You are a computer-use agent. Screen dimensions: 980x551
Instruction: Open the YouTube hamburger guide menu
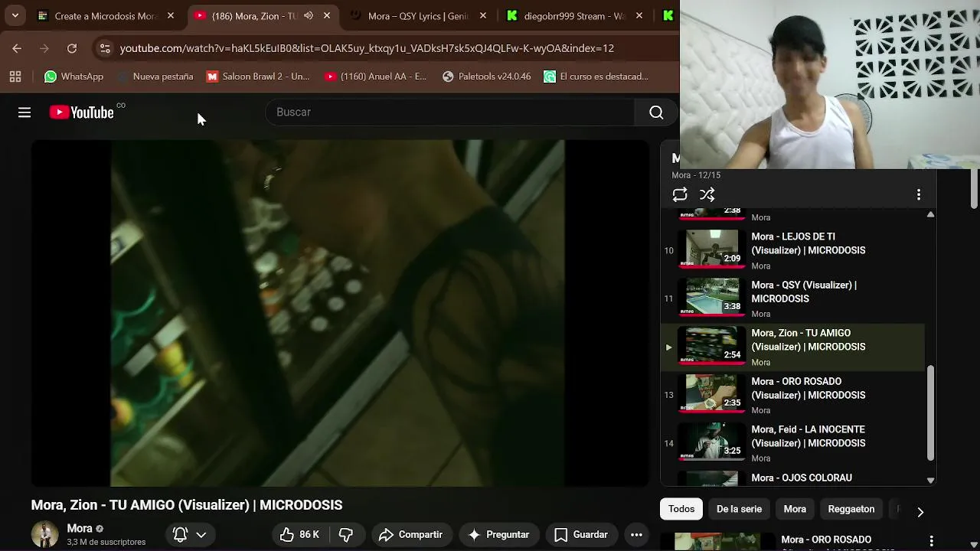pos(24,112)
